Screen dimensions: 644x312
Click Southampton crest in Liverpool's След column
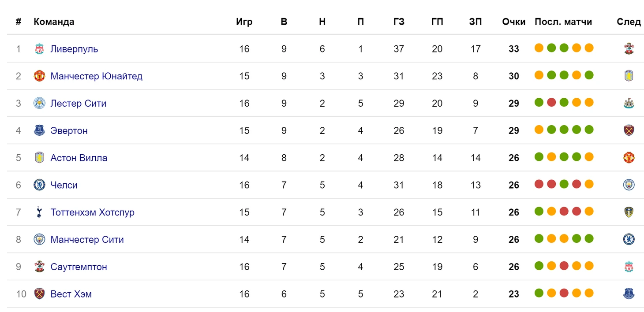(629, 49)
